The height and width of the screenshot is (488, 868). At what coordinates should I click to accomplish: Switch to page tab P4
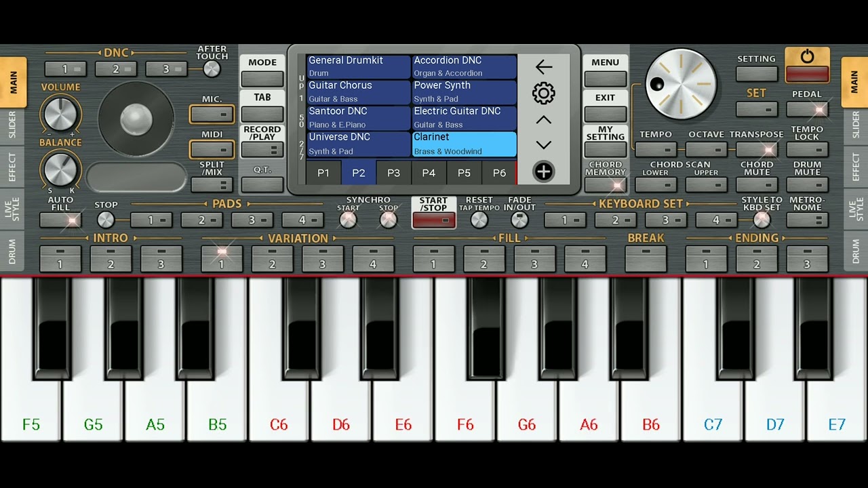pyautogui.click(x=429, y=173)
